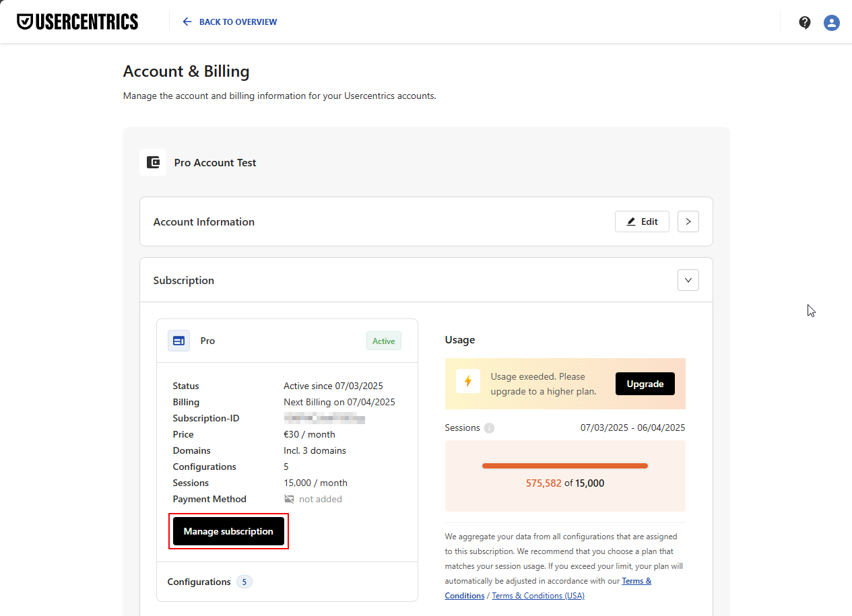
Task: Click Active since 07/03/2025 text
Action: [x=333, y=386]
